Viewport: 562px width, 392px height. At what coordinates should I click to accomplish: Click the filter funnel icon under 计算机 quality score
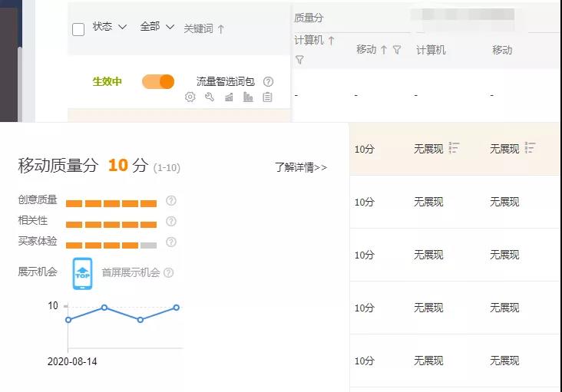click(299, 60)
